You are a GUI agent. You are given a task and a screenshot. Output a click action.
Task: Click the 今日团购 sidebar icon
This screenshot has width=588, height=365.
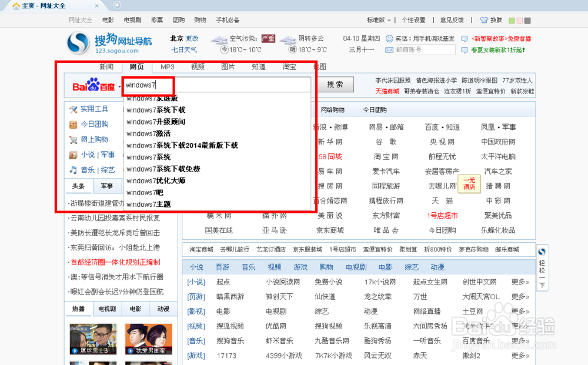(73, 125)
